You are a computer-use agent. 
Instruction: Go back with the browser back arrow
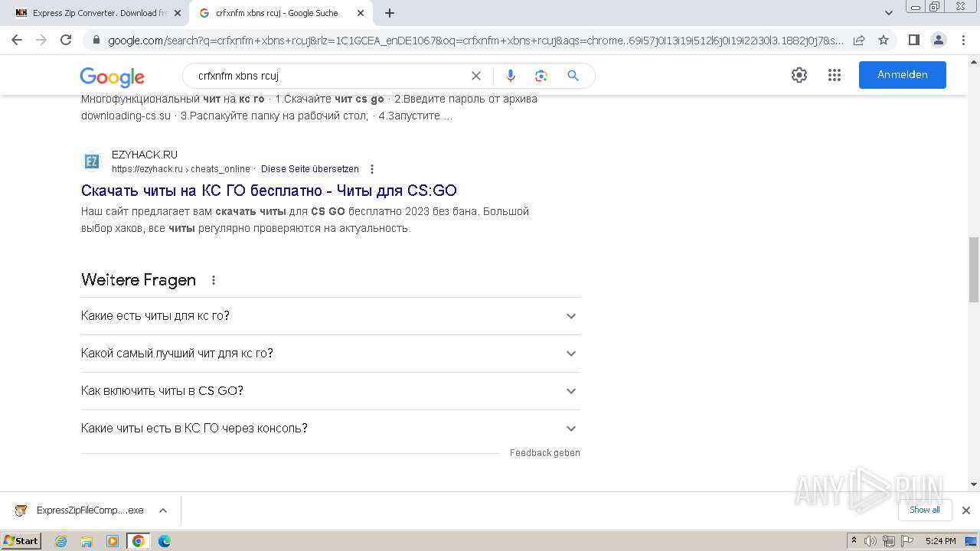[x=17, y=40]
